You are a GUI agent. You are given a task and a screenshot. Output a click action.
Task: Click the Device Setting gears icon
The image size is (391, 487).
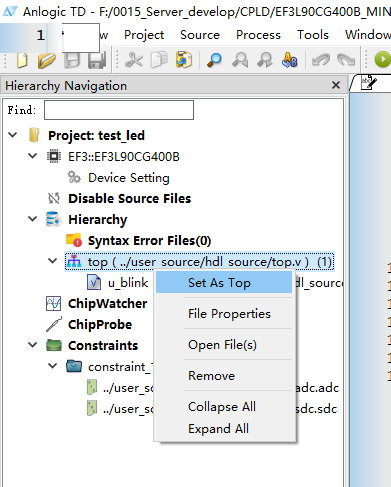[x=74, y=177]
